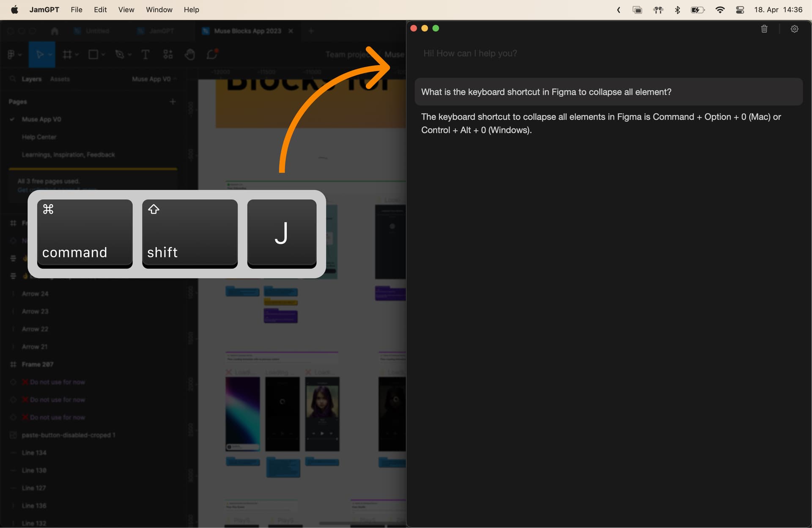The width and height of the screenshot is (812, 528).
Task: Add a new Figma tab with plus
Action: pos(311,31)
